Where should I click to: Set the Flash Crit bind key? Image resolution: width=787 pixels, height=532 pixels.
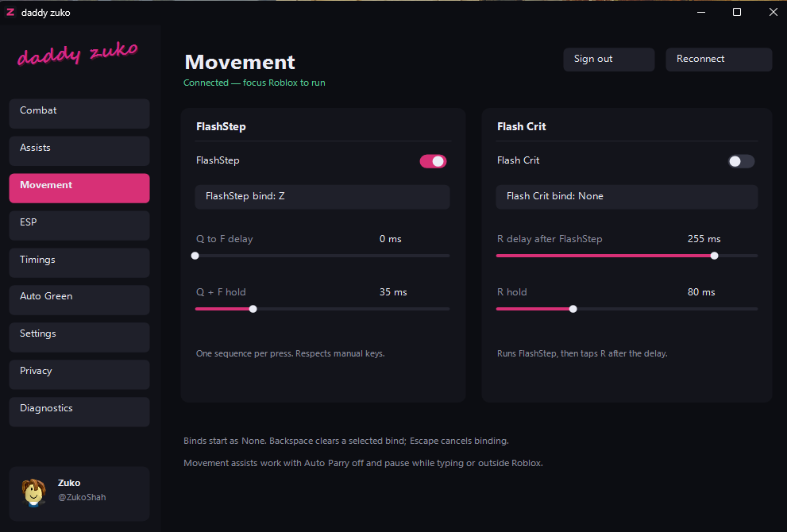627,197
